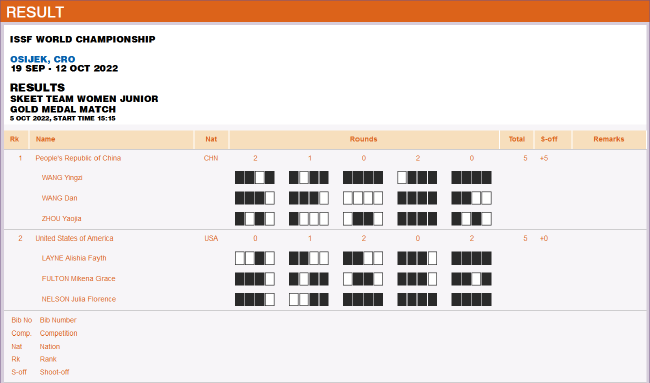Image resolution: width=650 pixels, height=383 pixels.
Task: Click the CHN nation code
Action: click(211, 158)
